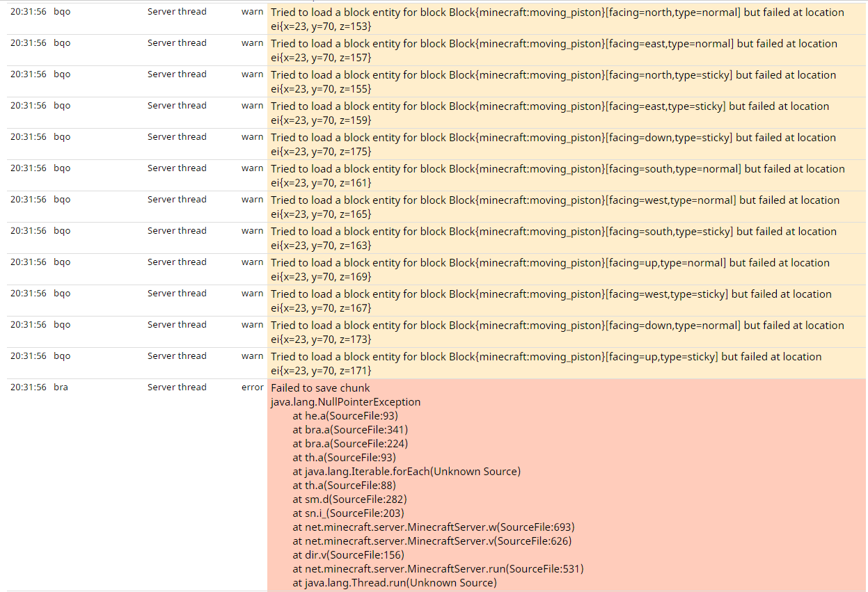Viewport: 868px width, 592px height.
Task: Click the 'warn' level cell for z=175 row
Action: [253, 137]
